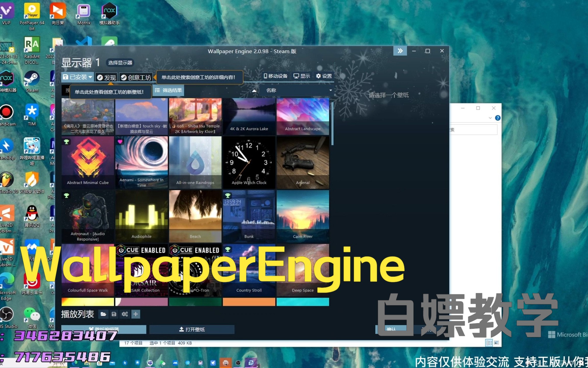588x368 pixels.
Task: Click trophy badge on Astronaut wallpaper
Action: tap(66, 195)
